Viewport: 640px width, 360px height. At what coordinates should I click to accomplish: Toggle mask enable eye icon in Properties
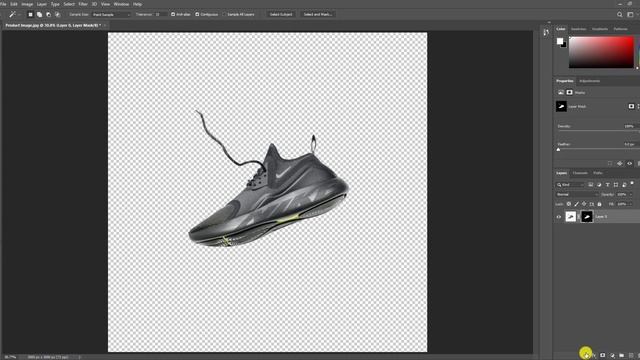[629, 163]
